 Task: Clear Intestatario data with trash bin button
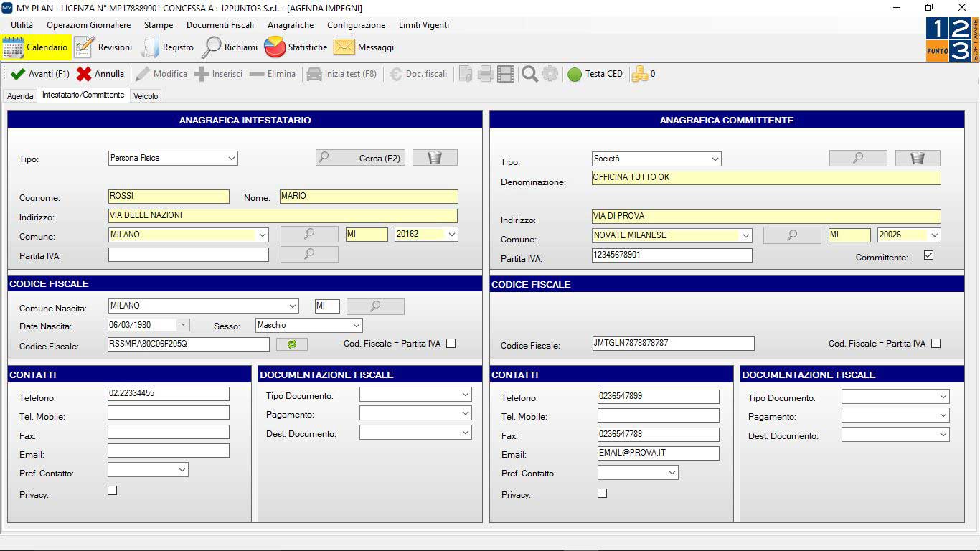click(435, 158)
